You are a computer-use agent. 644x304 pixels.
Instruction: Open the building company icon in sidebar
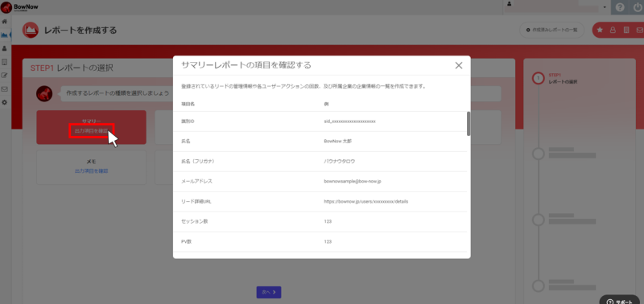point(5,62)
